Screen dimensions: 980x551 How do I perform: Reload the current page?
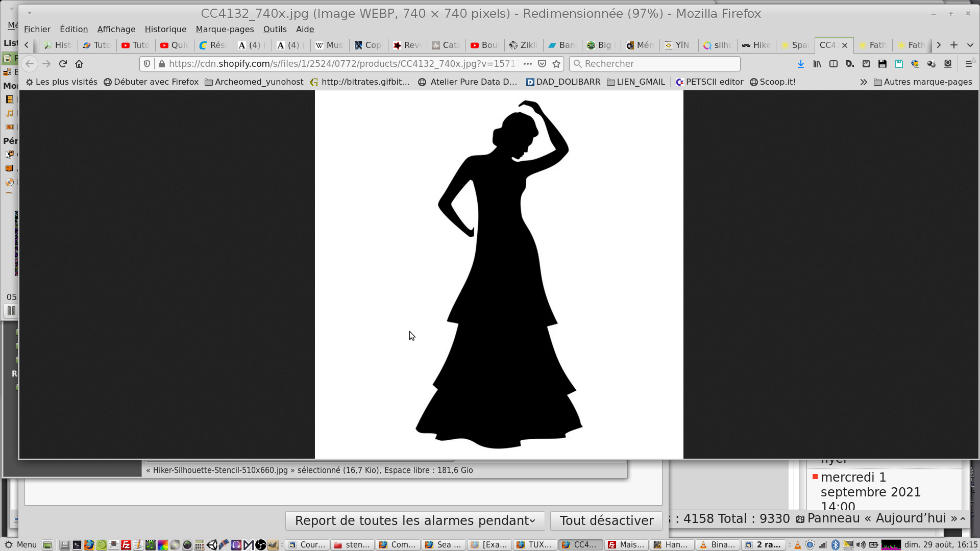(63, 64)
